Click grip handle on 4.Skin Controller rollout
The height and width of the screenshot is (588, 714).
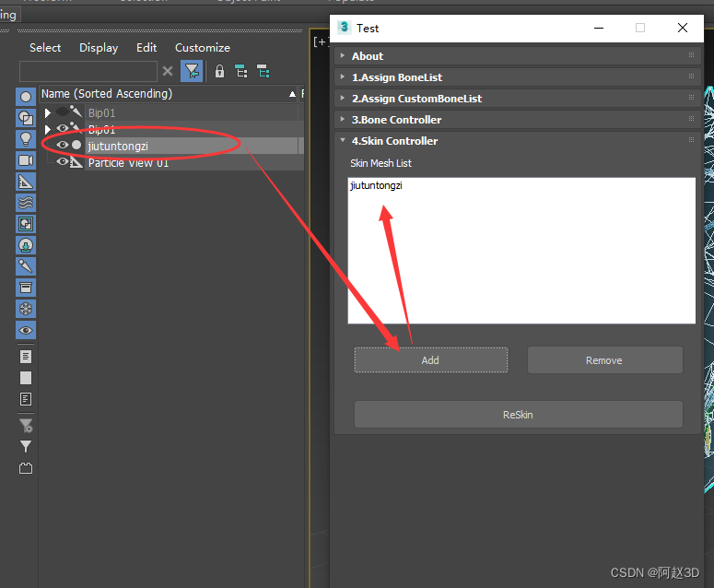click(691, 140)
